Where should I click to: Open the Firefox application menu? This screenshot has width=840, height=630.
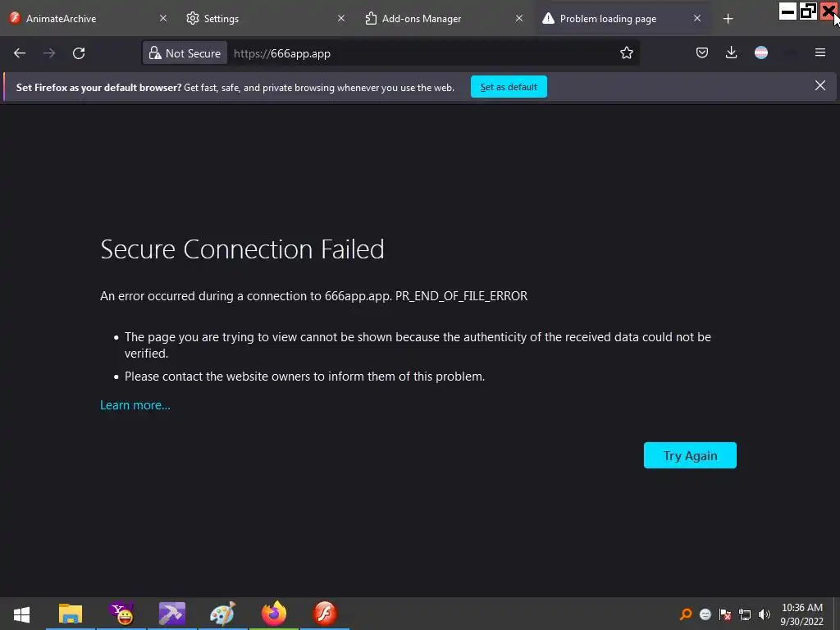[x=819, y=53]
